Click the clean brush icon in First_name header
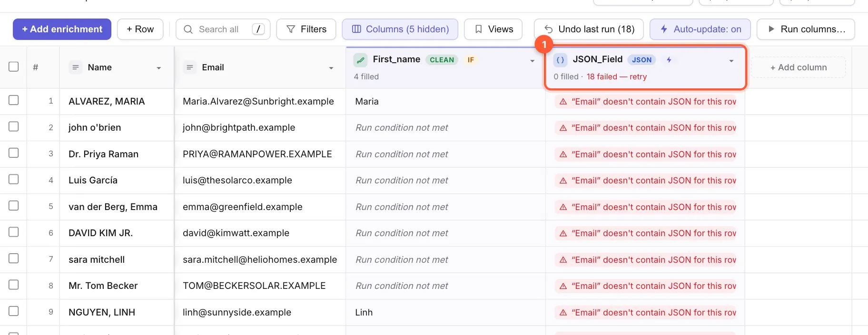The image size is (868, 335). point(361,60)
